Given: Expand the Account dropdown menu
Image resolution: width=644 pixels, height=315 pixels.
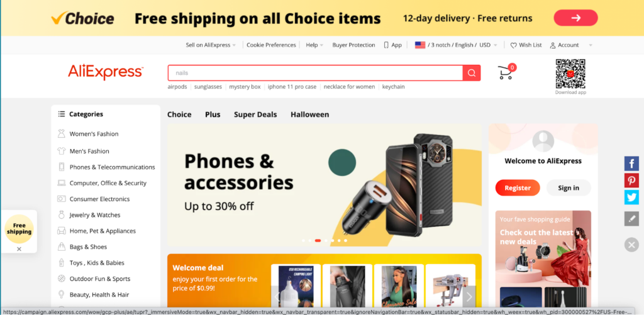Looking at the screenshot, I should [x=591, y=45].
